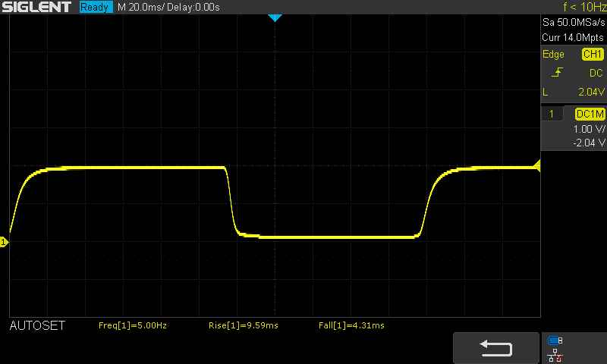Click the DC1M coupling badge
This screenshot has height=364, width=607.
(x=590, y=114)
